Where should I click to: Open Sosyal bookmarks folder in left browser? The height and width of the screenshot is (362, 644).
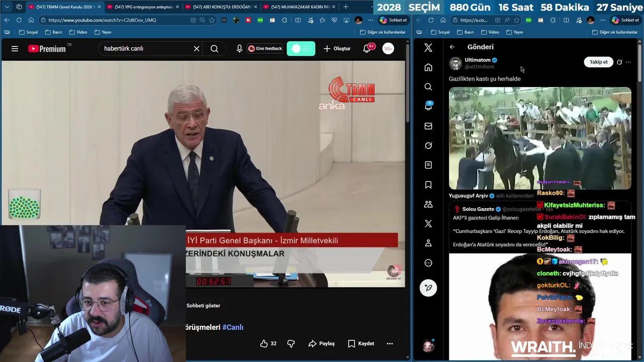tap(28, 32)
